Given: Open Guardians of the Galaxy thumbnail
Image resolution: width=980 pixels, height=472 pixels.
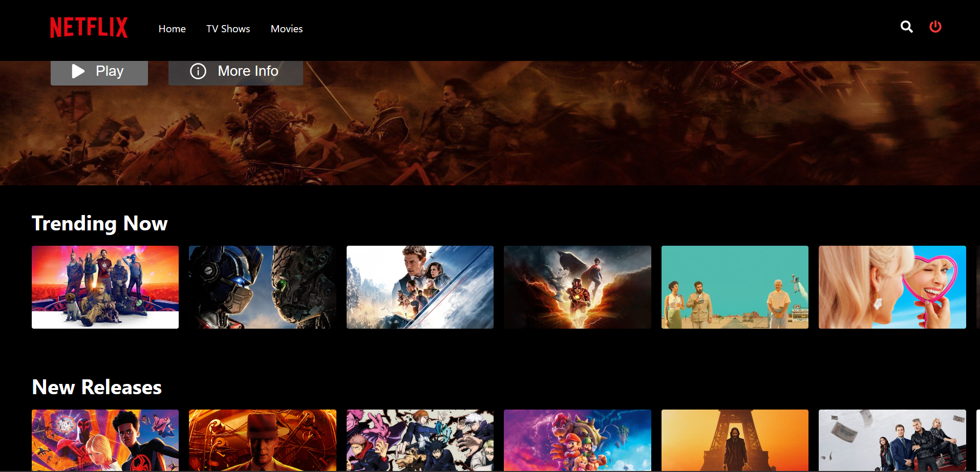Looking at the screenshot, I should point(105,287).
